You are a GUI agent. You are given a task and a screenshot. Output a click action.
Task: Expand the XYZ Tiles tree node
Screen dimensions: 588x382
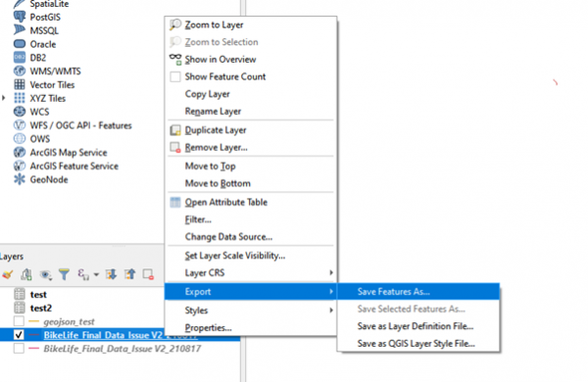4,98
